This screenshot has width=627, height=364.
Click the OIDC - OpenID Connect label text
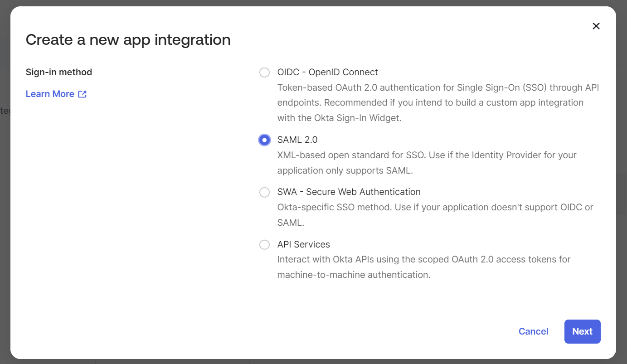click(327, 72)
